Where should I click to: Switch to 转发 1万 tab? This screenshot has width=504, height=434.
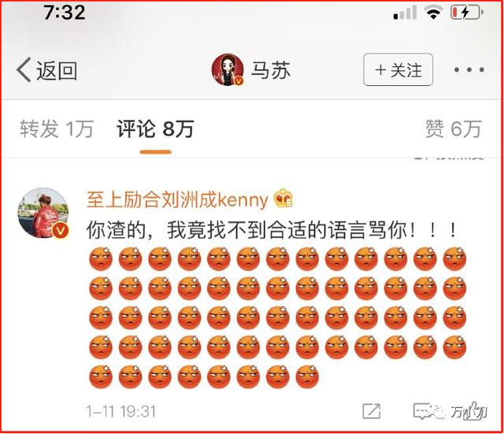57,128
